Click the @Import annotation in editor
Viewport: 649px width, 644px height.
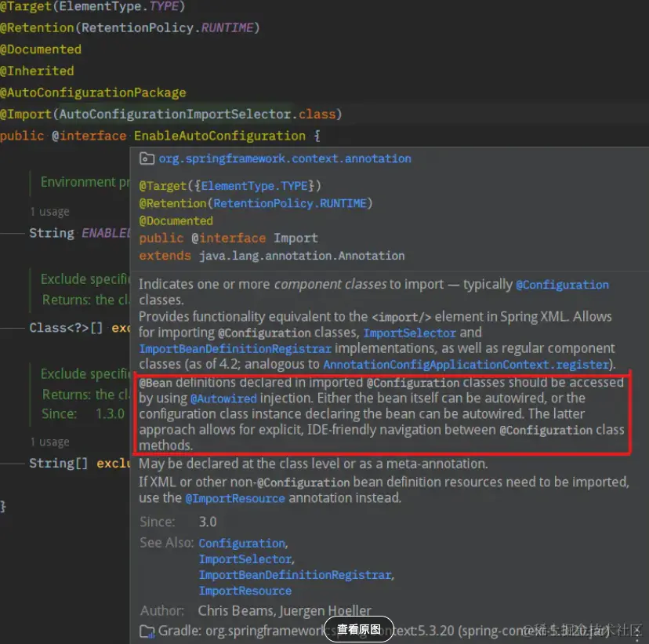click(26, 114)
